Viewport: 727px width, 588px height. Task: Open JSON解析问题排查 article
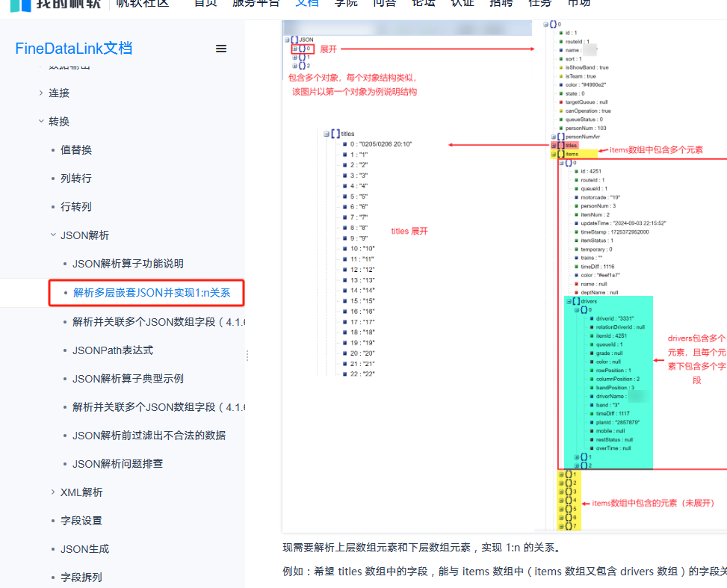click(x=118, y=463)
